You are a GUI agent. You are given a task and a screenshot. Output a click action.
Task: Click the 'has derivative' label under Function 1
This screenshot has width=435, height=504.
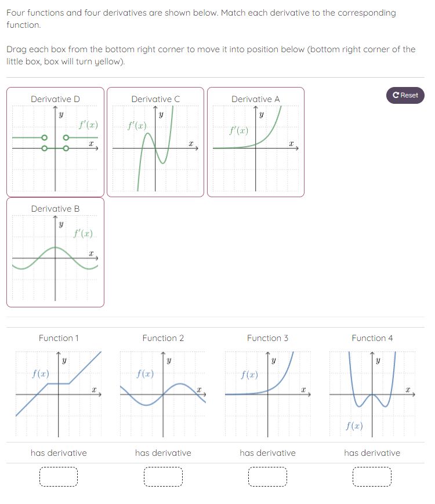(x=58, y=453)
